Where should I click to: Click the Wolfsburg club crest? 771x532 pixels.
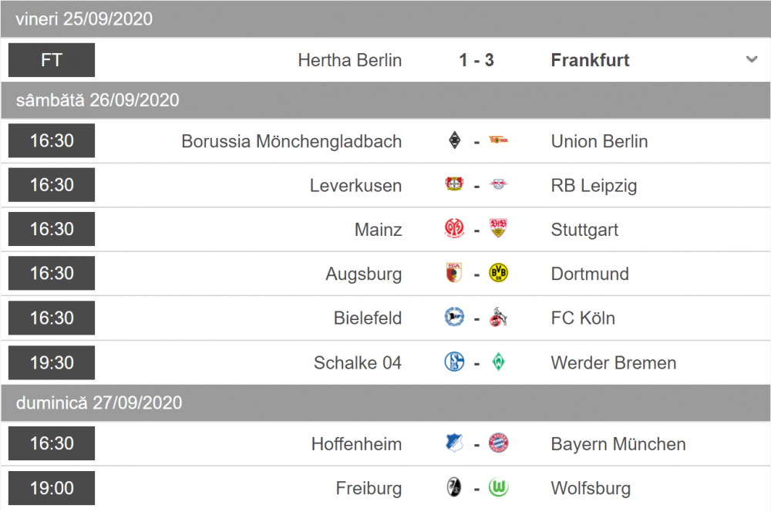(499, 488)
